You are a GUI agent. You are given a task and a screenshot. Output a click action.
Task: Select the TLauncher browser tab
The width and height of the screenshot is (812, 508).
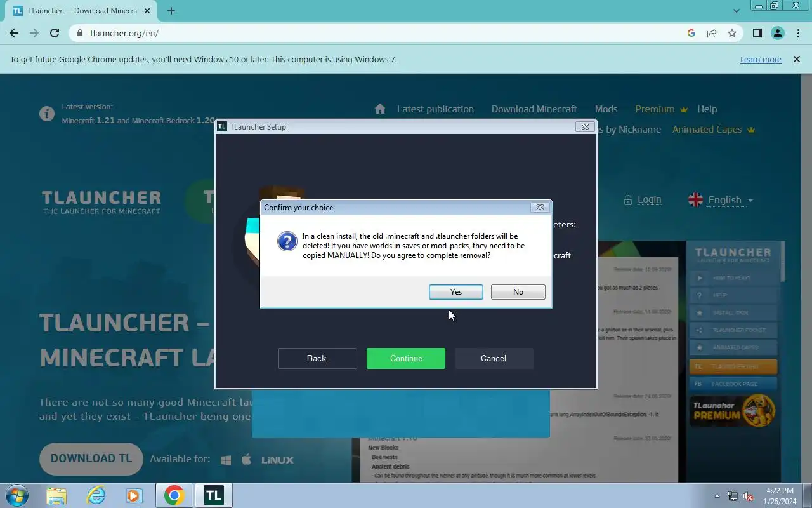pos(81,11)
